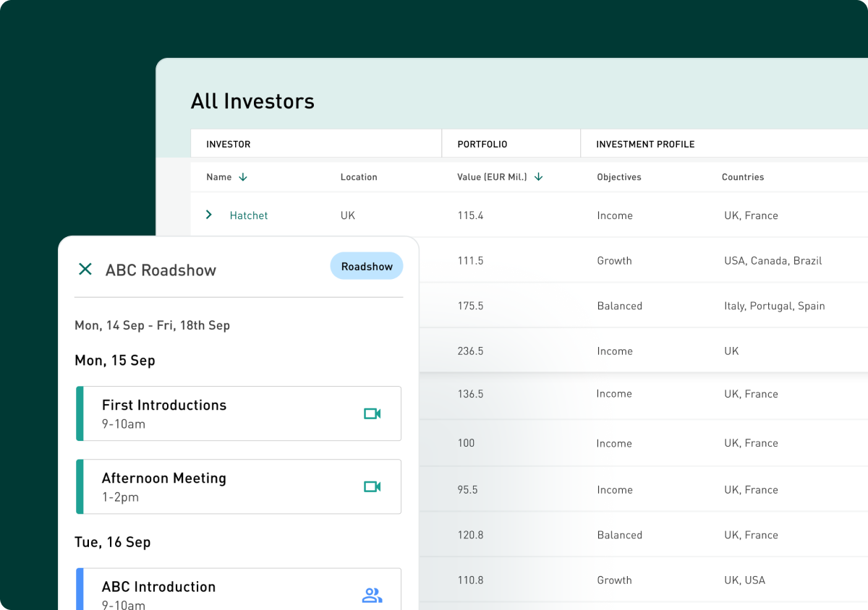Click UK countries cell in 236.5 row
Image resolution: width=868 pixels, height=610 pixels.
tap(731, 351)
